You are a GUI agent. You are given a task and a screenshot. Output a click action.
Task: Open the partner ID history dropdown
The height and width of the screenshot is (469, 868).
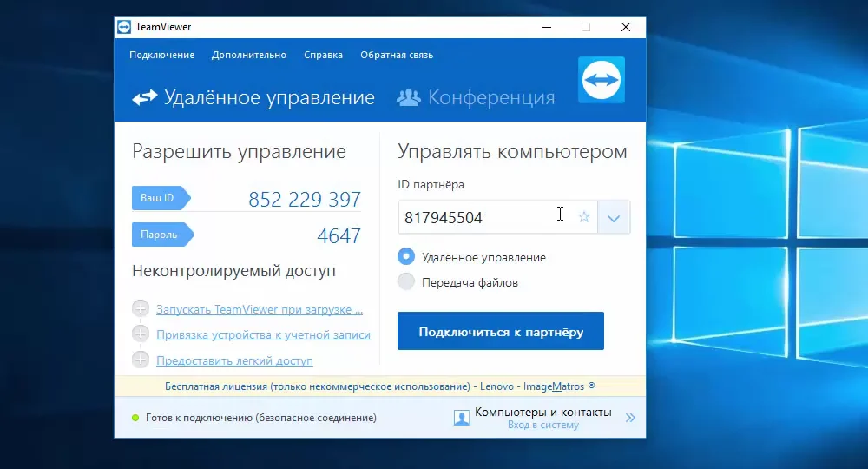(x=614, y=218)
